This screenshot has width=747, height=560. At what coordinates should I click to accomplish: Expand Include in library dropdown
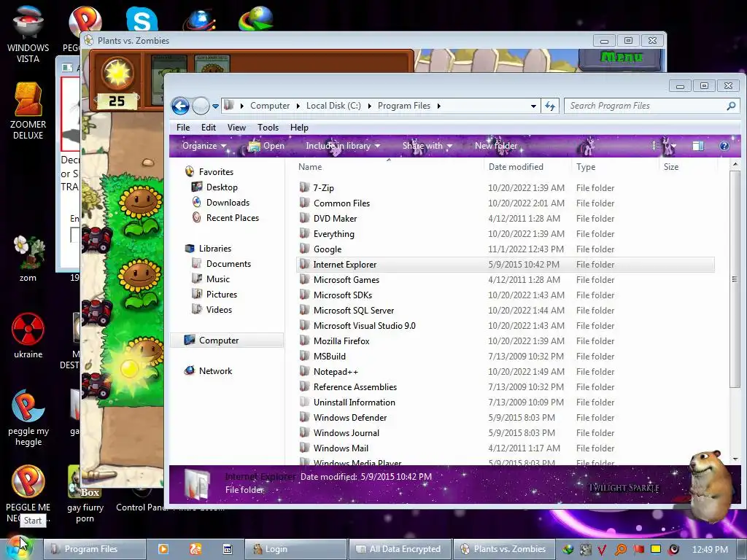pos(343,146)
